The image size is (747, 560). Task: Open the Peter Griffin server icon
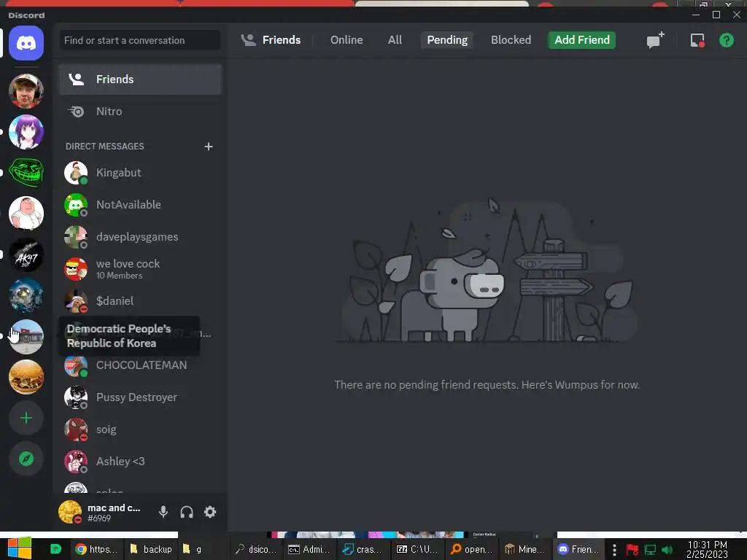26,214
